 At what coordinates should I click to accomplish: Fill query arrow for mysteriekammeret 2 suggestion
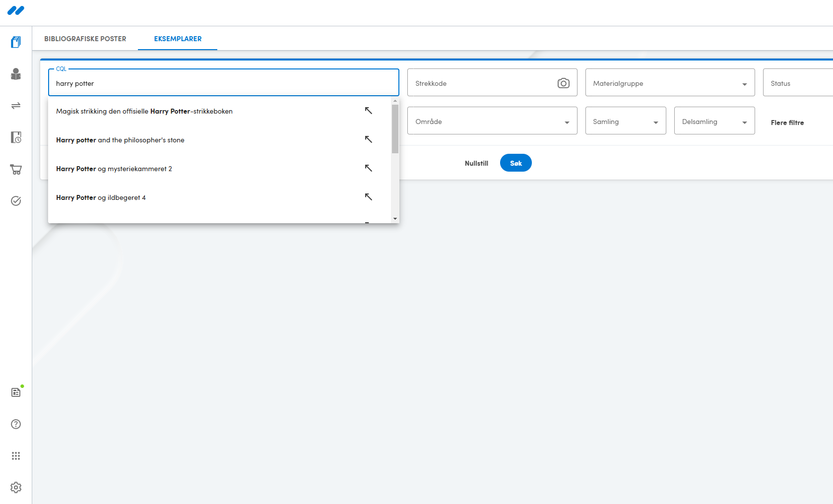tap(369, 168)
